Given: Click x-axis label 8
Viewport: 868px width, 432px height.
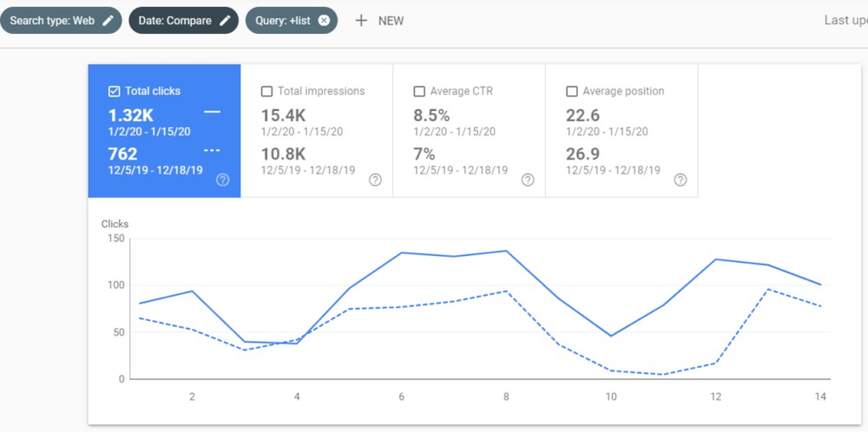Looking at the screenshot, I should tap(506, 396).
